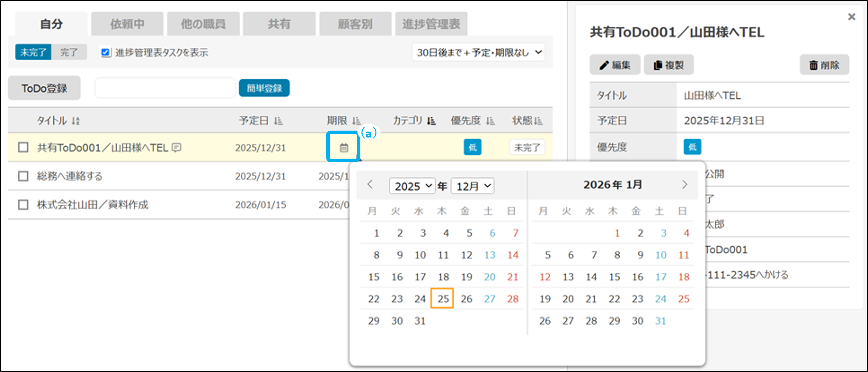The image size is (868, 372).
Task: Open the 30日後まで period dropdown
Action: point(478,52)
